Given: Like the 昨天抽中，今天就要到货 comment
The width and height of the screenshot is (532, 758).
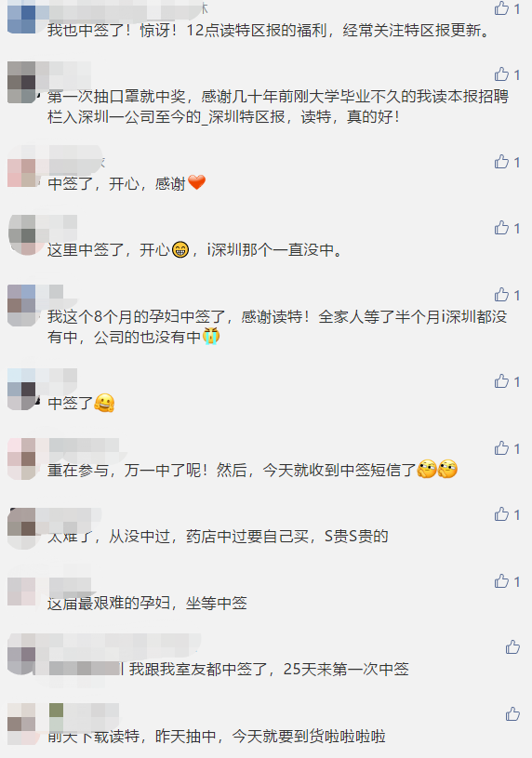Looking at the screenshot, I should pyautogui.click(x=512, y=714).
